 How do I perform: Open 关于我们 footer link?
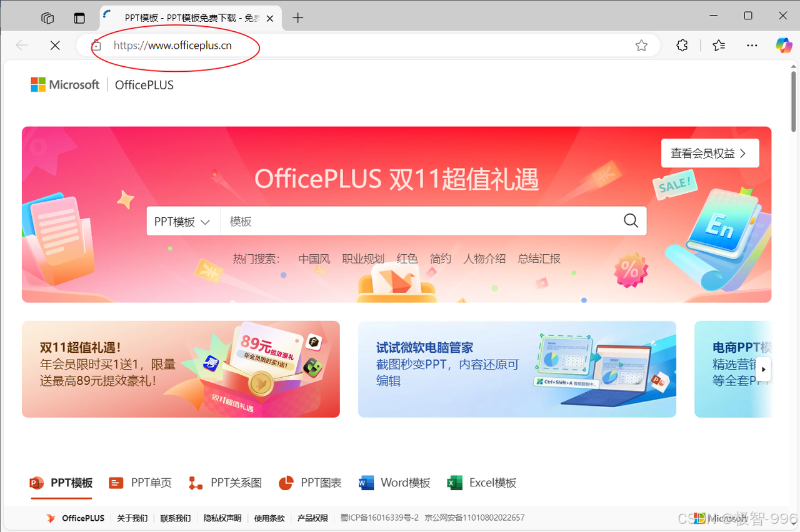[132, 518]
